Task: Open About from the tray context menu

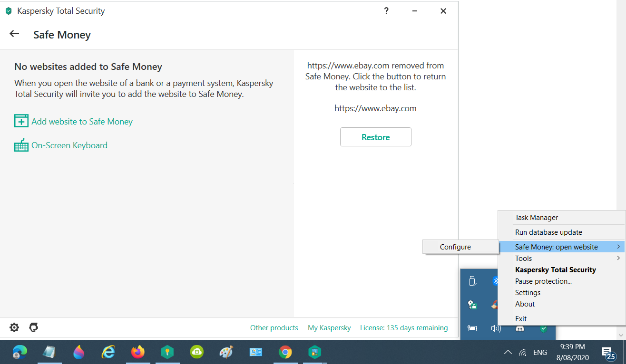Action: click(561, 304)
